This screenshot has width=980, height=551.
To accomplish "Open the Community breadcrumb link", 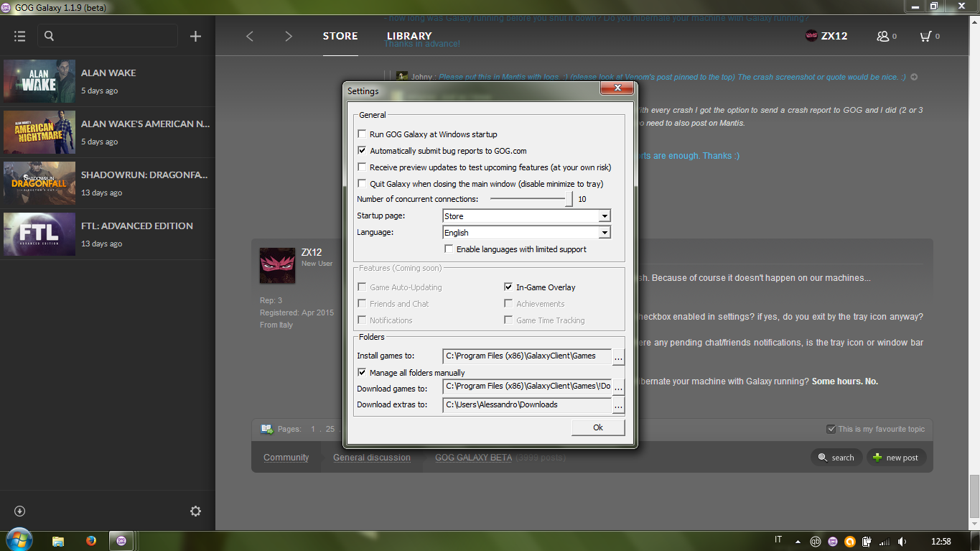I will tap(286, 458).
